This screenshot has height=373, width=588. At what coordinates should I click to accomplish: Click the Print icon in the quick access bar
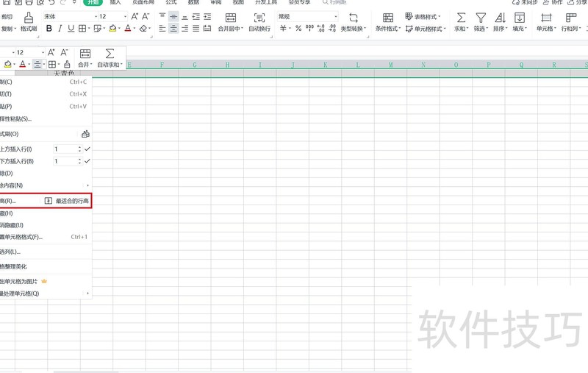(x=29, y=2)
